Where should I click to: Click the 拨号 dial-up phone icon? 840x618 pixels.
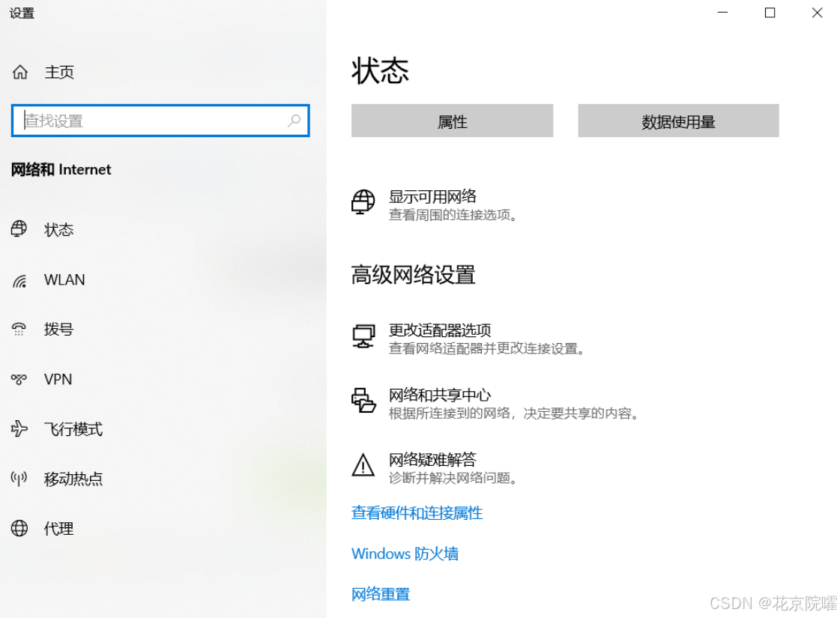tap(19, 329)
